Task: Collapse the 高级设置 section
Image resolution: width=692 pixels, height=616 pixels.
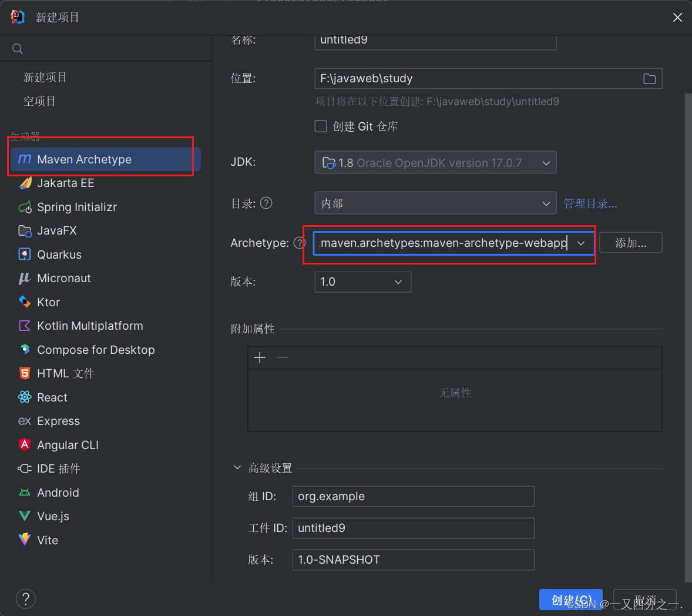Action: tap(237, 467)
